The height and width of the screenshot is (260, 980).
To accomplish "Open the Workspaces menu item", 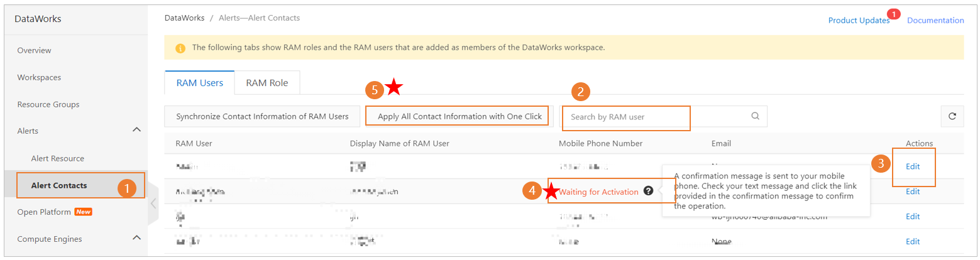I will 39,77.
